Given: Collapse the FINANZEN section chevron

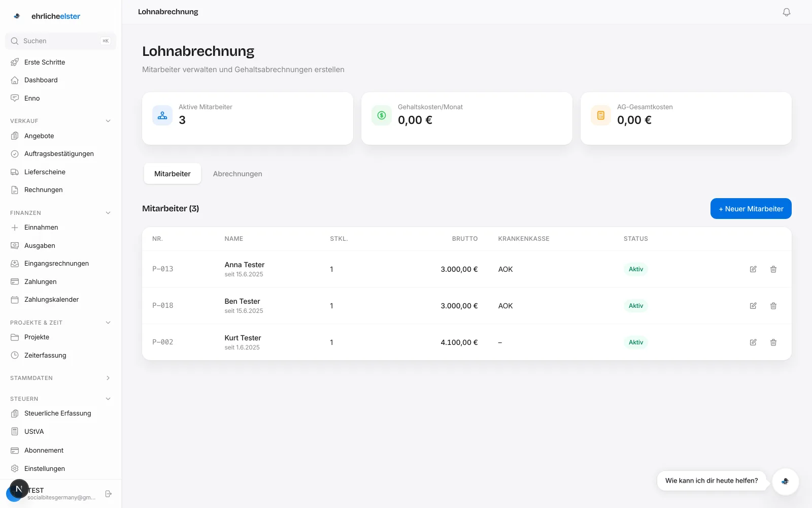Looking at the screenshot, I should click(x=108, y=213).
